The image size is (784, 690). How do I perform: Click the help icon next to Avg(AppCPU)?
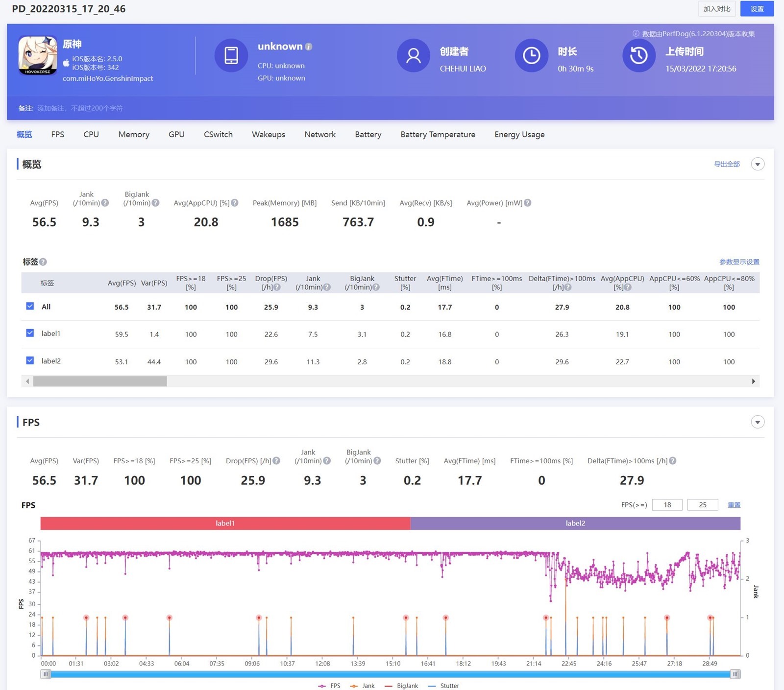tap(235, 203)
